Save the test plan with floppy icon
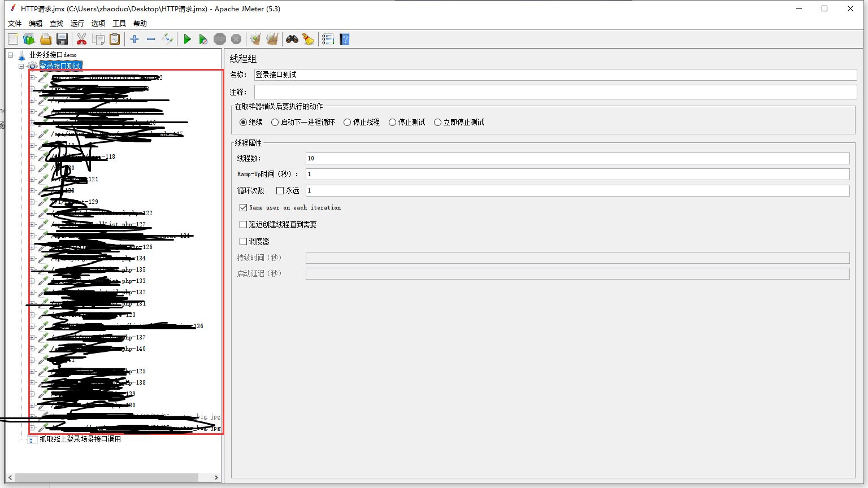Viewport: 868px width, 488px height. point(62,39)
